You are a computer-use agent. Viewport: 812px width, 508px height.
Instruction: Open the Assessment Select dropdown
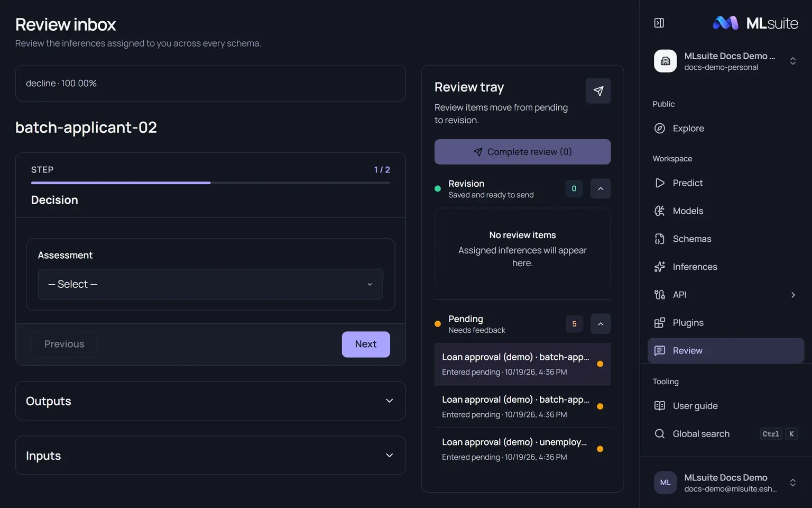point(210,284)
